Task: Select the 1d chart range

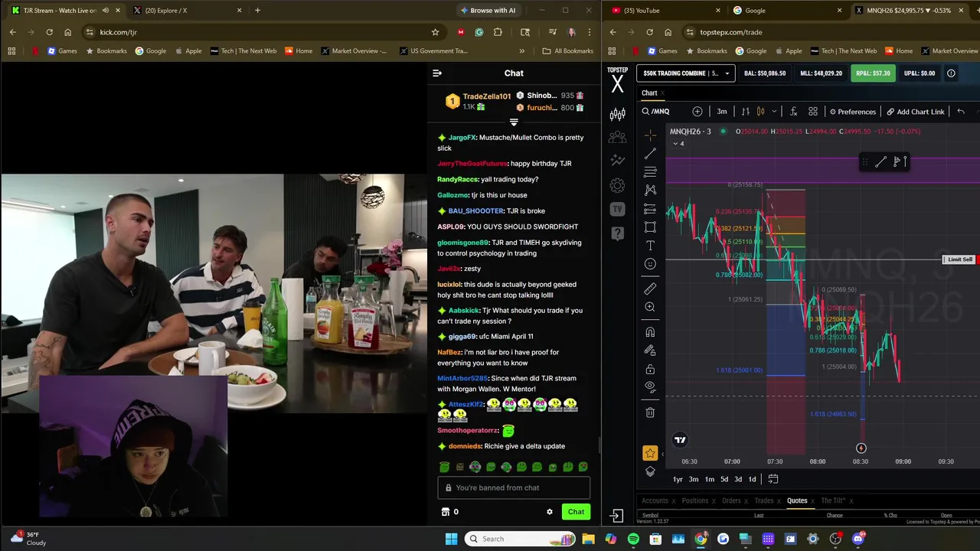Action: 752,479
